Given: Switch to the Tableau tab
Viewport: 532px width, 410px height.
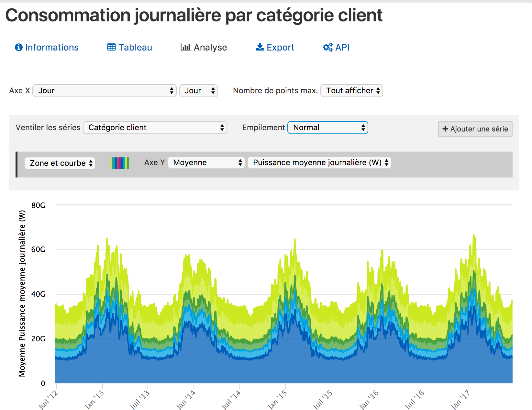Looking at the screenshot, I should [135, 47].
